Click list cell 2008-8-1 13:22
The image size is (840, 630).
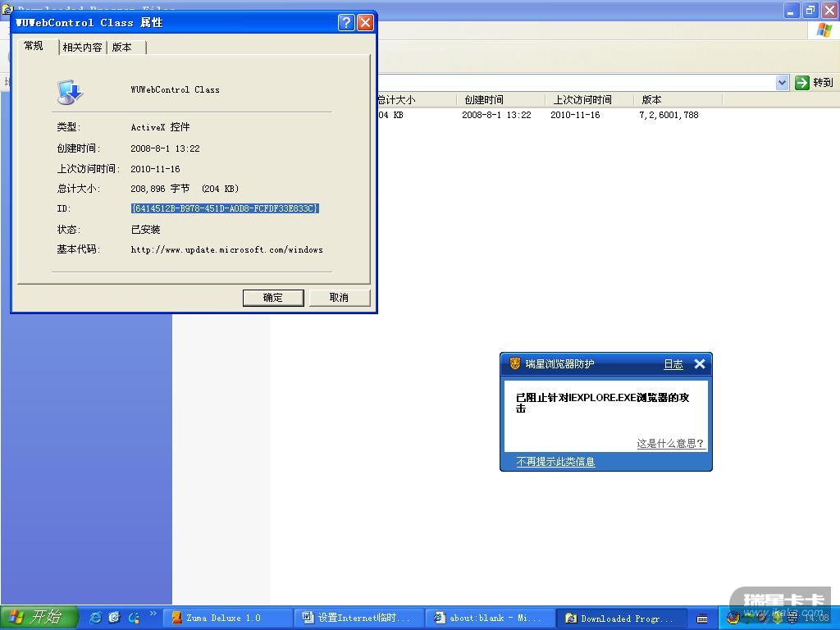click(x=496, y=115)
